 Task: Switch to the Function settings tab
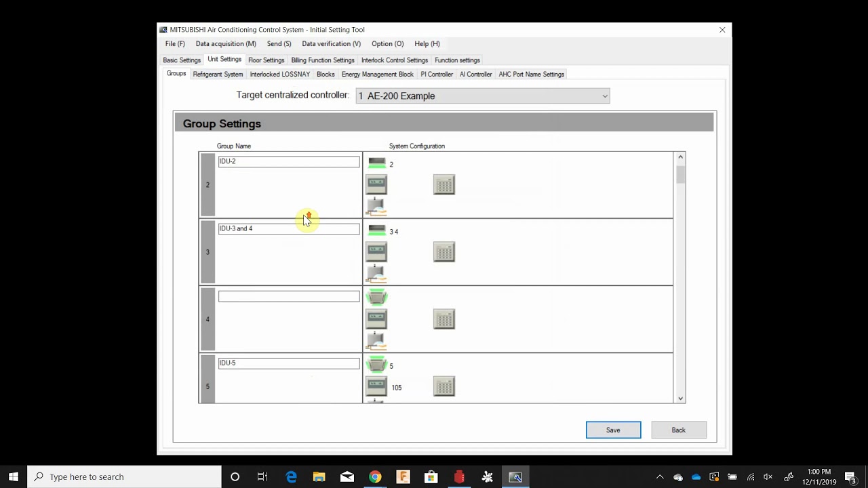pyautogui.click(x=457, y=60)
